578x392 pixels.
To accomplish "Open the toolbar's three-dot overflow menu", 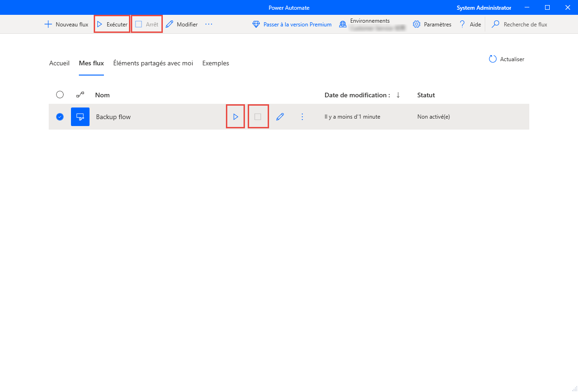I will pos(209,25).
